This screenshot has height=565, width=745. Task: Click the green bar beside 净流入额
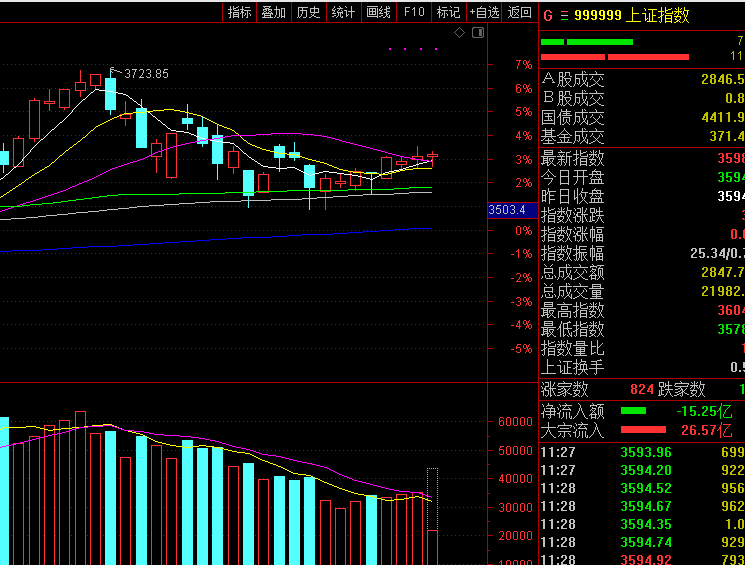633,411
